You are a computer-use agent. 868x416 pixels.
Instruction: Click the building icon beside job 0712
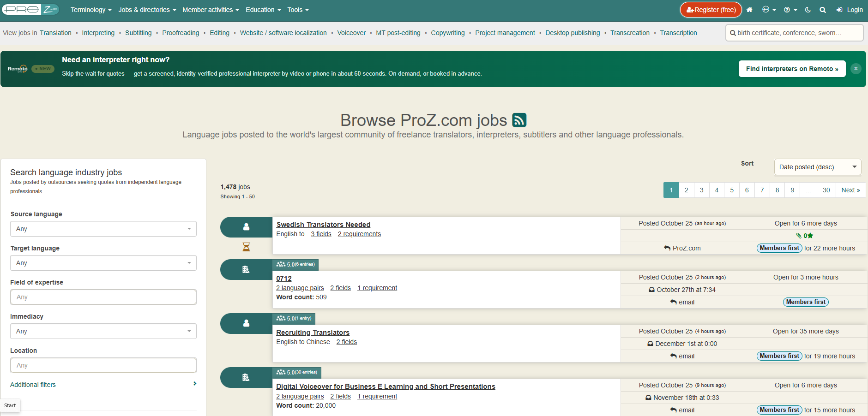pos(246,269)
